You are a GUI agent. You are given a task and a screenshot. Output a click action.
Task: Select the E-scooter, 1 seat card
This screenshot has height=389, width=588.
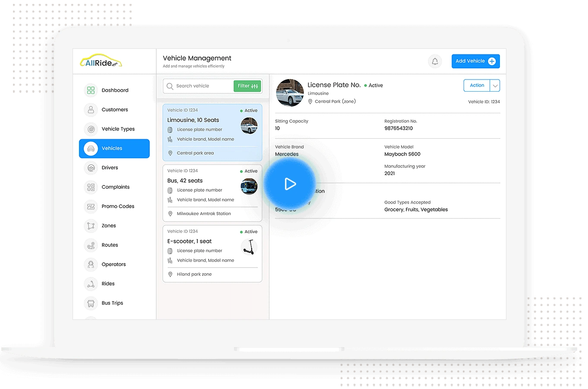coord(212,254)
